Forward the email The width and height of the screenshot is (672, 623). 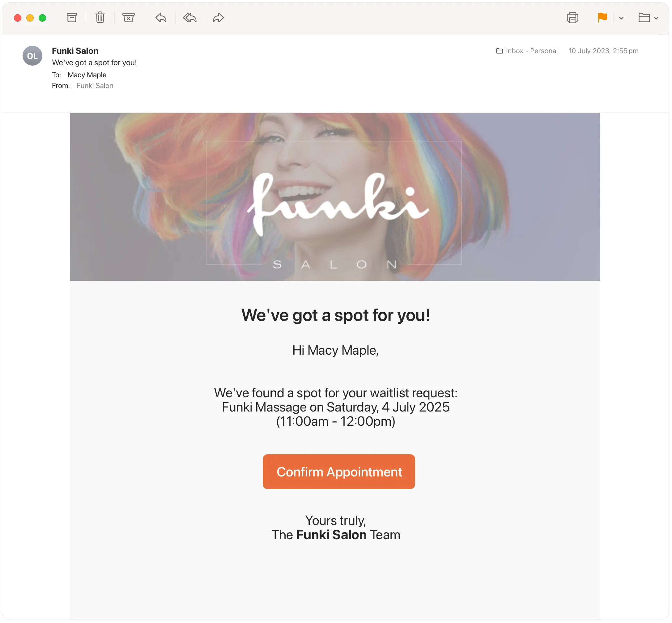coord(218,18)
